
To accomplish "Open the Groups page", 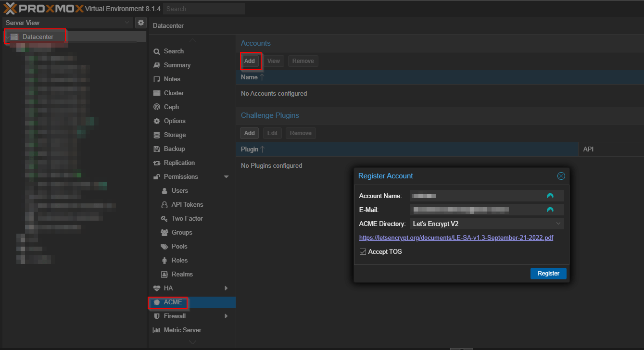I will coord(182,232).
